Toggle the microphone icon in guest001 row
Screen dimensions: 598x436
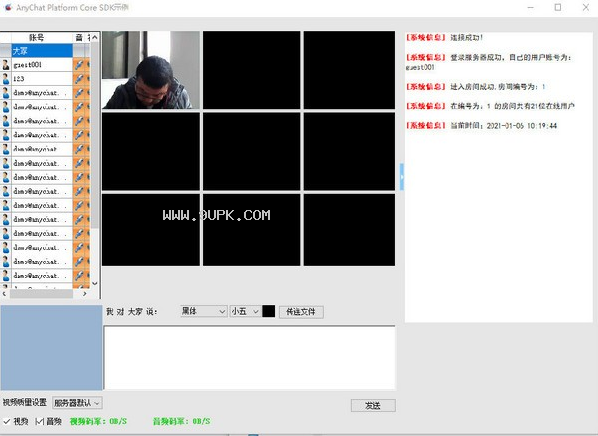pyautogui.click(x=79, y=64)
